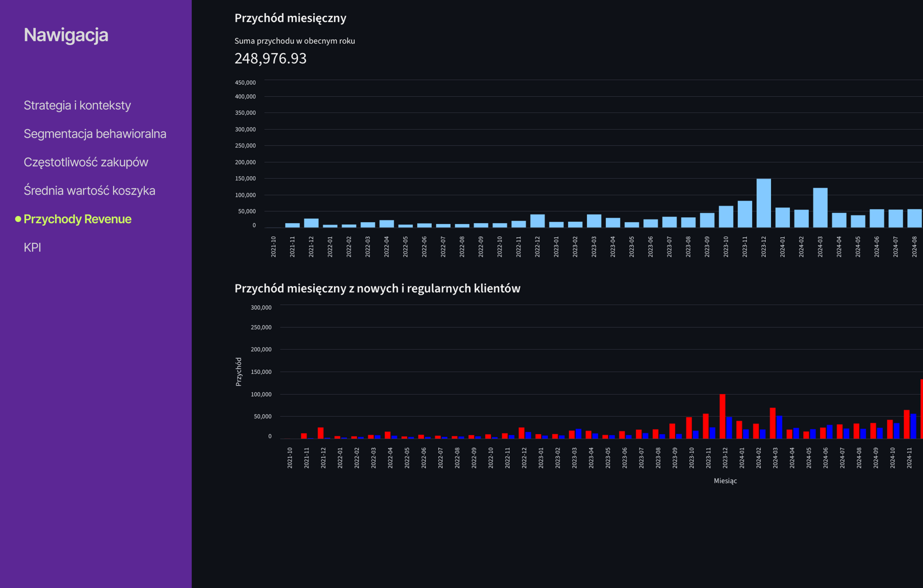Click the active Przychody Revenue item

coord(78,219)
